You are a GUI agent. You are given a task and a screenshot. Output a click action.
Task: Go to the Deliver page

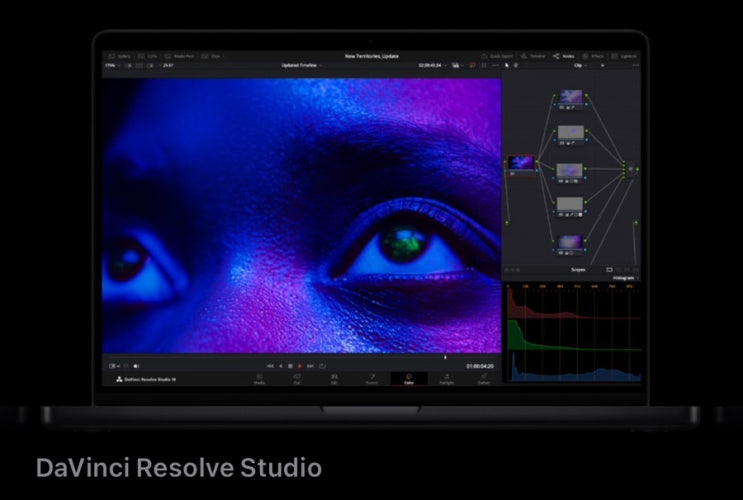tap(484, 379)
